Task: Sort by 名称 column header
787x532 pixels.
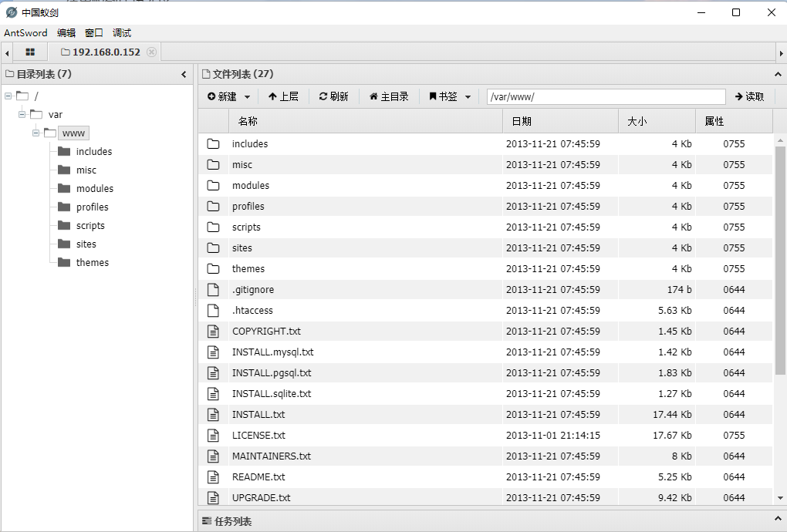Action: [366, 121]
